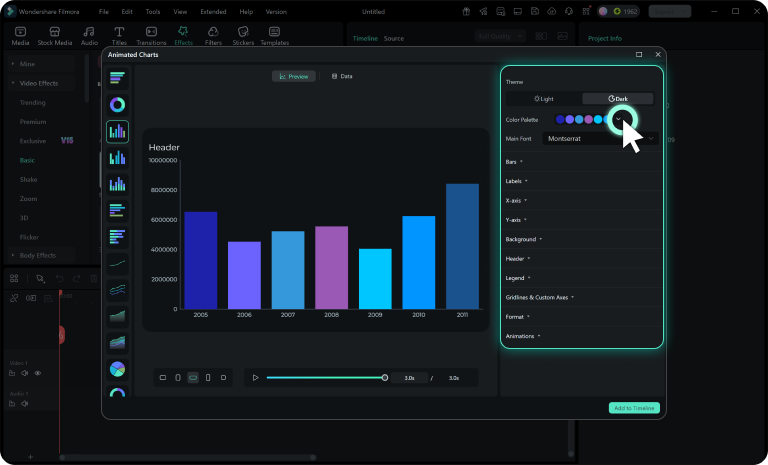Open the Audio panel
The width and height of the screenshot is (768, 465).
click(89, 36)
